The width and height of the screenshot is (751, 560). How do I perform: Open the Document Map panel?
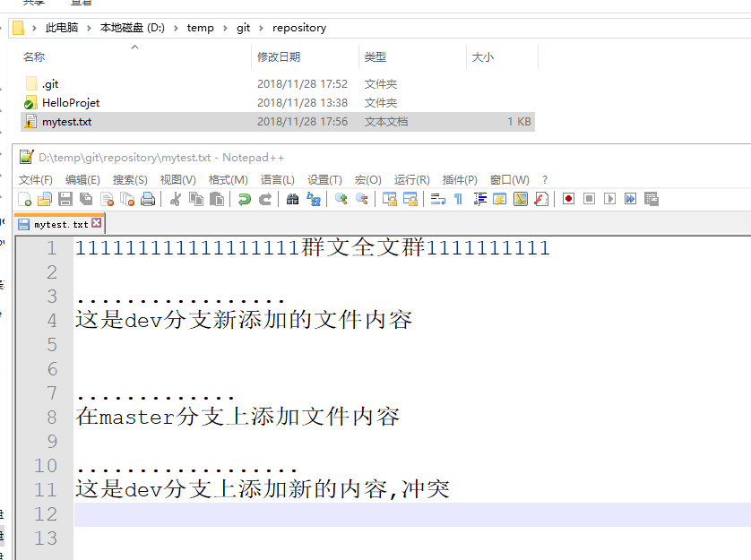(521, 199)
